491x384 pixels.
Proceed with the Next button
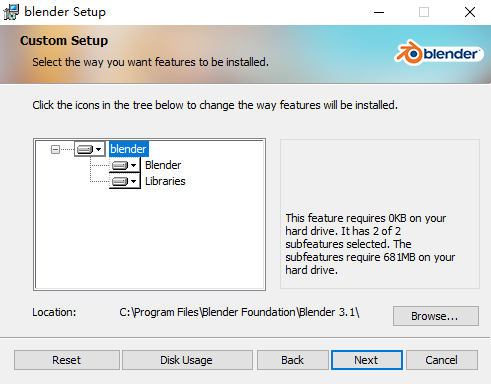click(x=367, y=360)
